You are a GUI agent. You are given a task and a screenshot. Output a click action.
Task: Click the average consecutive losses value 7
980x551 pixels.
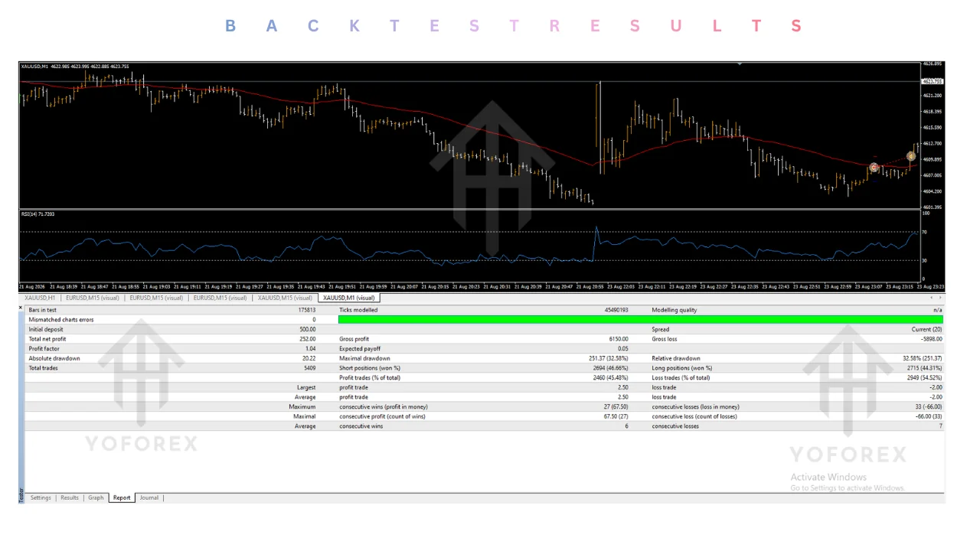pyautogui.click(x=940, y=426)
